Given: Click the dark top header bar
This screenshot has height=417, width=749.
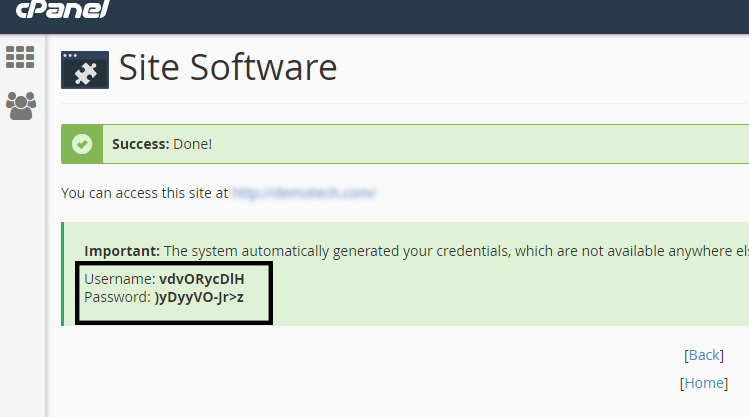Looking at the screenshot, I should click(400, 15).
